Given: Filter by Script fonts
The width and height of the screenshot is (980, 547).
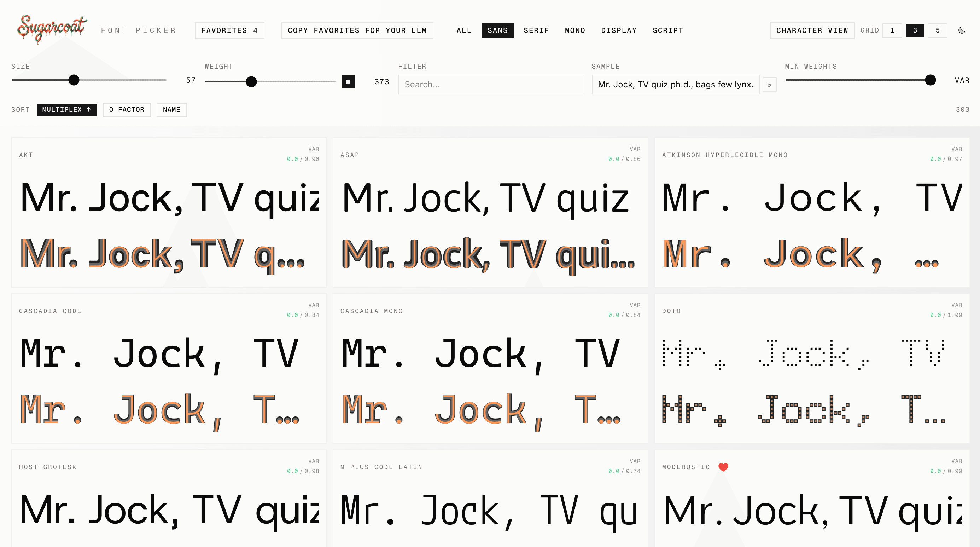Looking at the screenshot, I should pos(668,30).
